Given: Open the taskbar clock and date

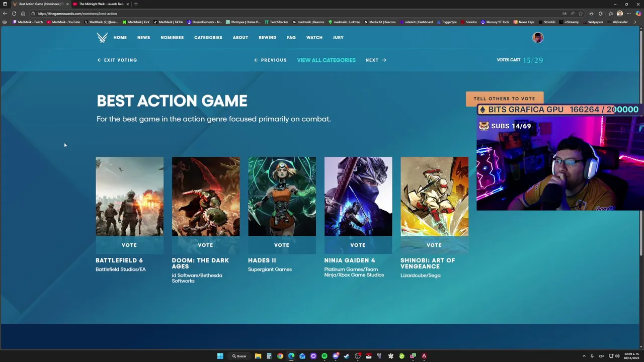Looking at the screenshot, I should point(631,356).
